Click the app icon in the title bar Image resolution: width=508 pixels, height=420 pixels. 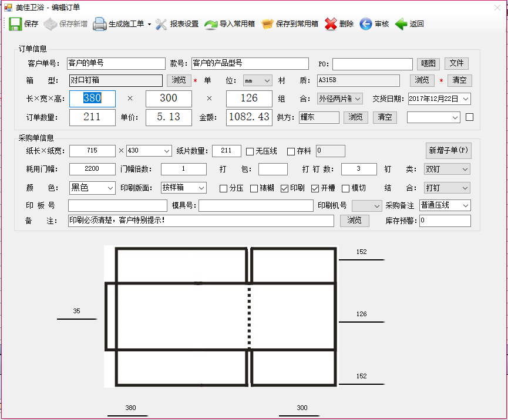[x=8, y=8]
